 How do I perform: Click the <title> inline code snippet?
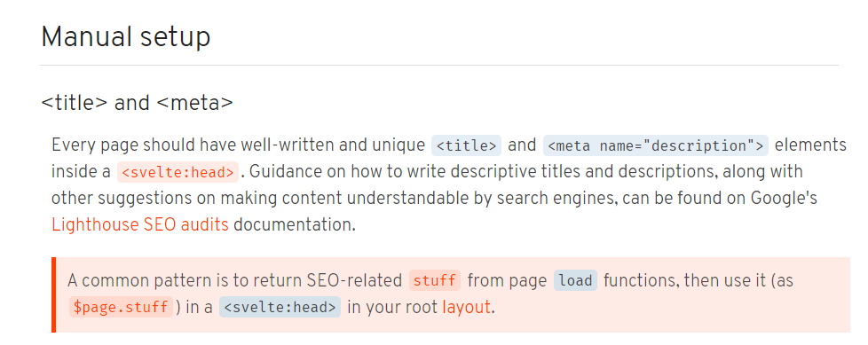[466, 145]
